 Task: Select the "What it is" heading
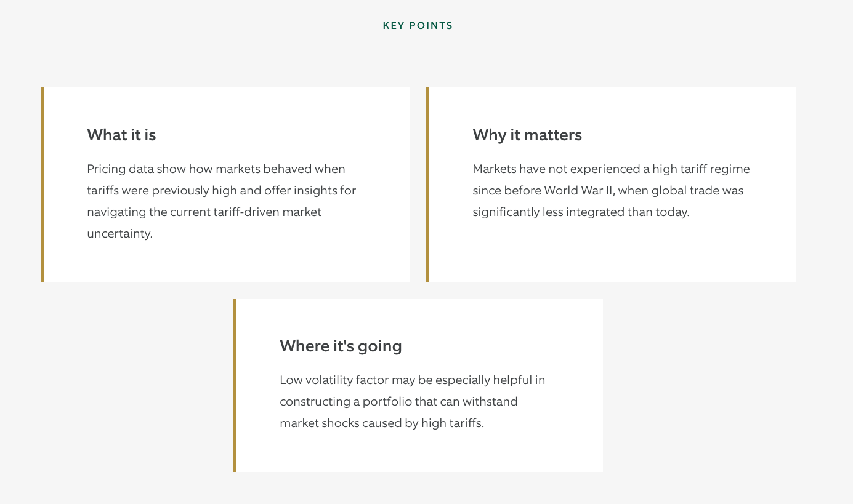click(121, 135)
